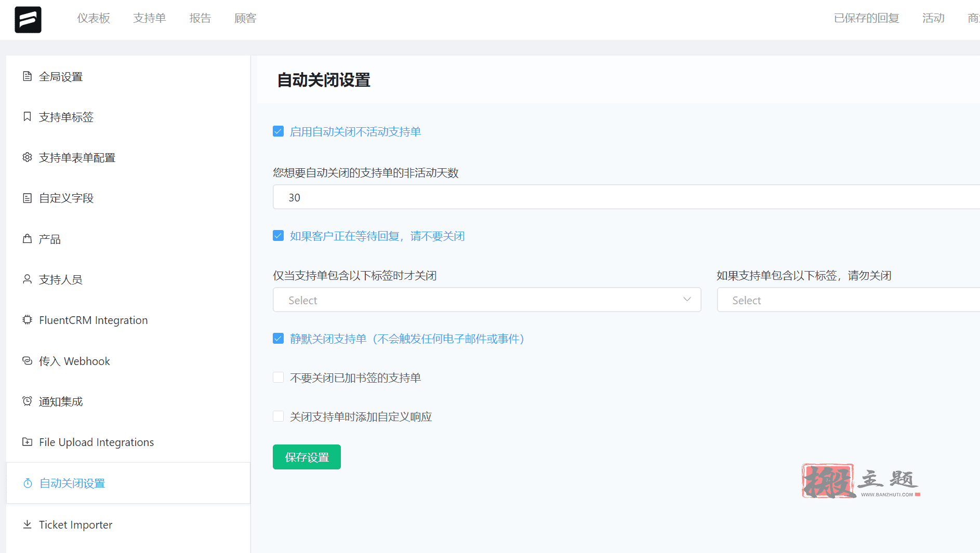980x553 pixels.
Task: Click the chip icon beside FluentCRM Integration
Action: (x=28, y=320)
